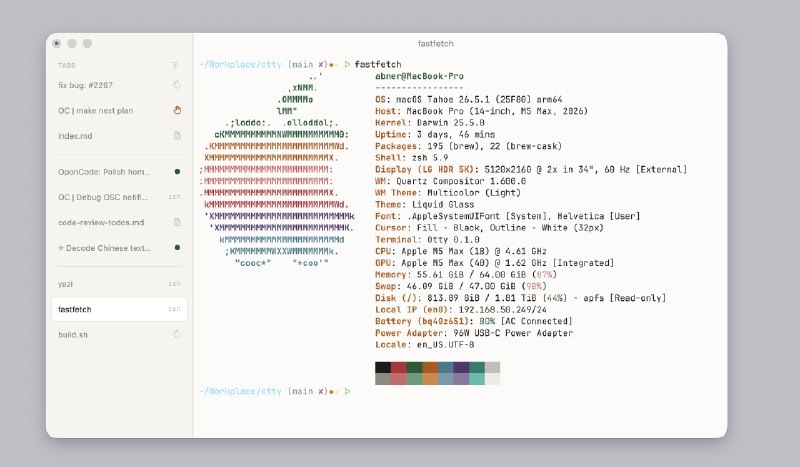The height and width of the screenshot is (467, 800).
Task: Click the abner@MacBook-Pro header text
Action: [x=419, y=76]
